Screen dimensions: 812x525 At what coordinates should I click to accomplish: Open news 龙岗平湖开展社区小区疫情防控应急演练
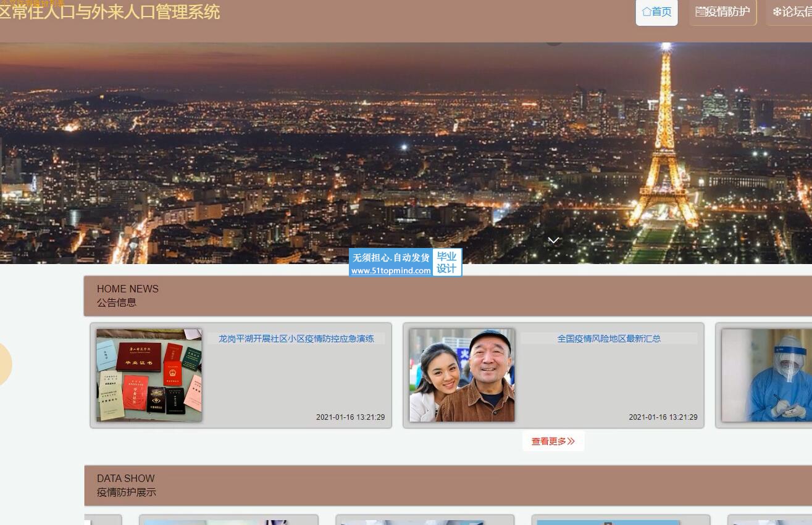(x=296, y=339)
